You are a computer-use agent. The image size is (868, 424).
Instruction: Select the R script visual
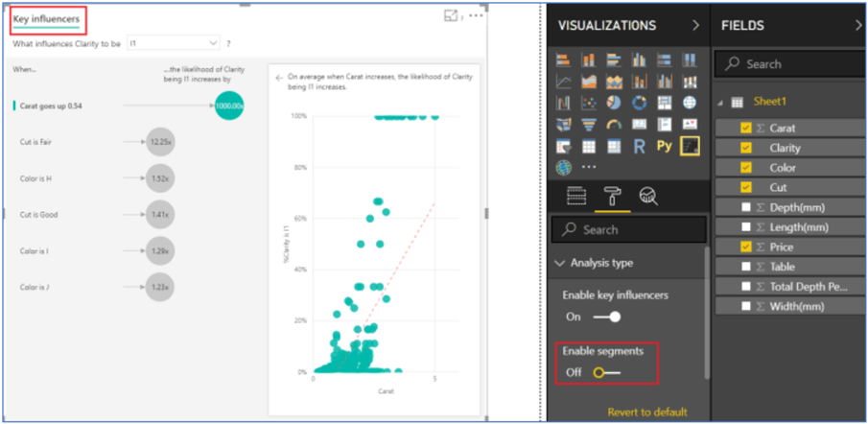point(639,146)
